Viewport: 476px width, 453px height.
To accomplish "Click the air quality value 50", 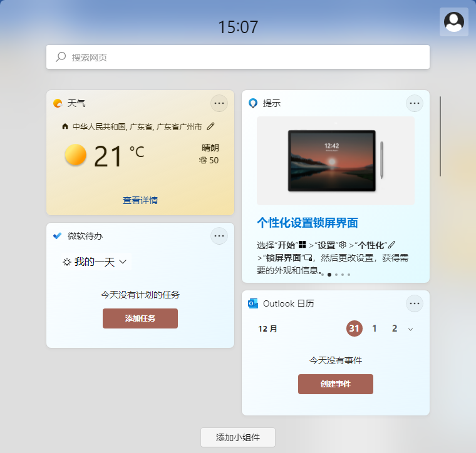I will tap(214, 160).
